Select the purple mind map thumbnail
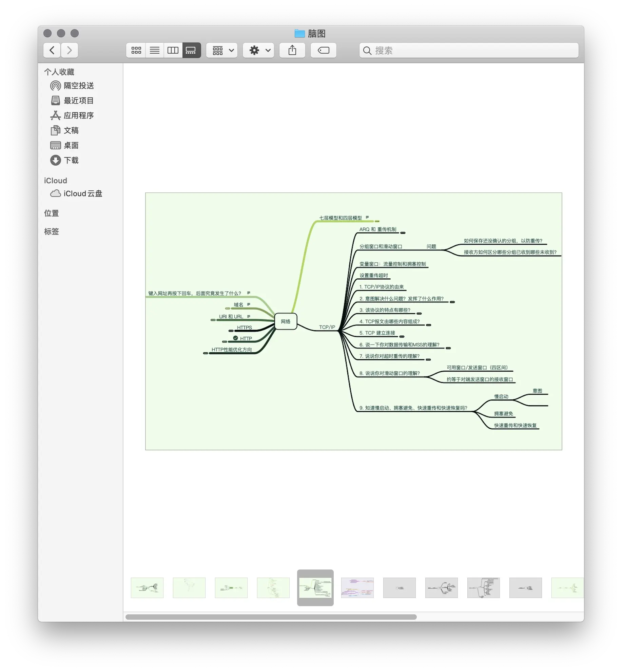The height and width of the screenshot is (672, 622). 357,587
